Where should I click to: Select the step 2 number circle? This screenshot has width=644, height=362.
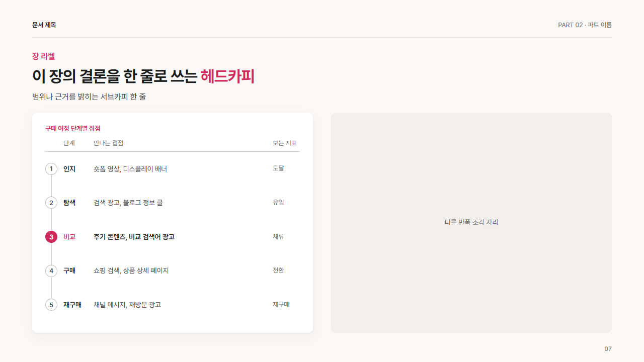(x=51, y=203)
